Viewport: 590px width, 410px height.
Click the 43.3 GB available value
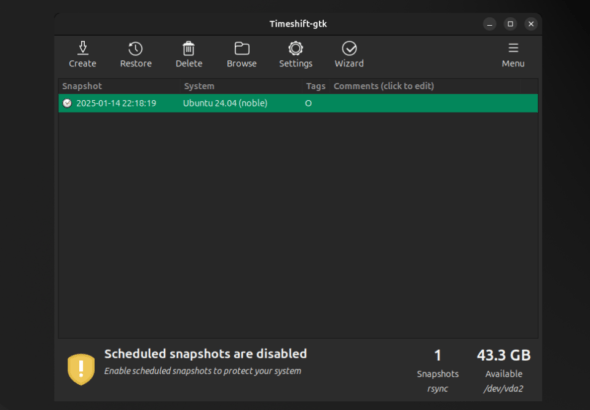503,355
